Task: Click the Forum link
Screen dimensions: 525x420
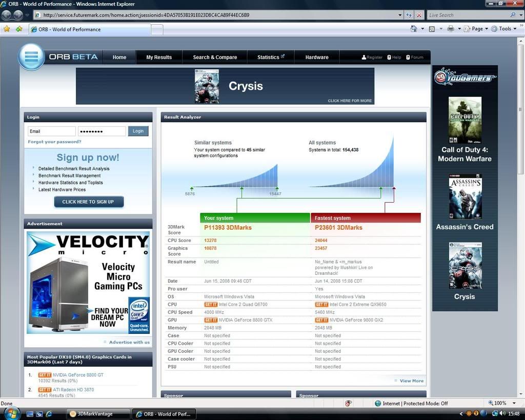Action: [x=414, y=57]
